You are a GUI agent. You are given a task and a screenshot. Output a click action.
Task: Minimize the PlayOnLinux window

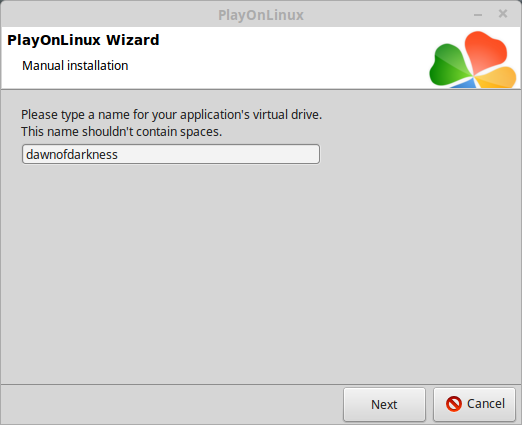pyautogui.click(x=478, y=15)
